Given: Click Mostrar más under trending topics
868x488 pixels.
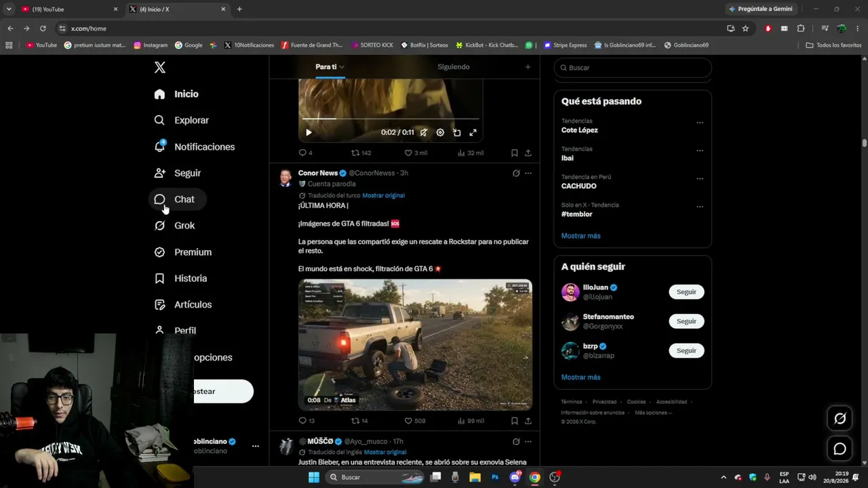Looking at the screenshot, I should 580,236.
